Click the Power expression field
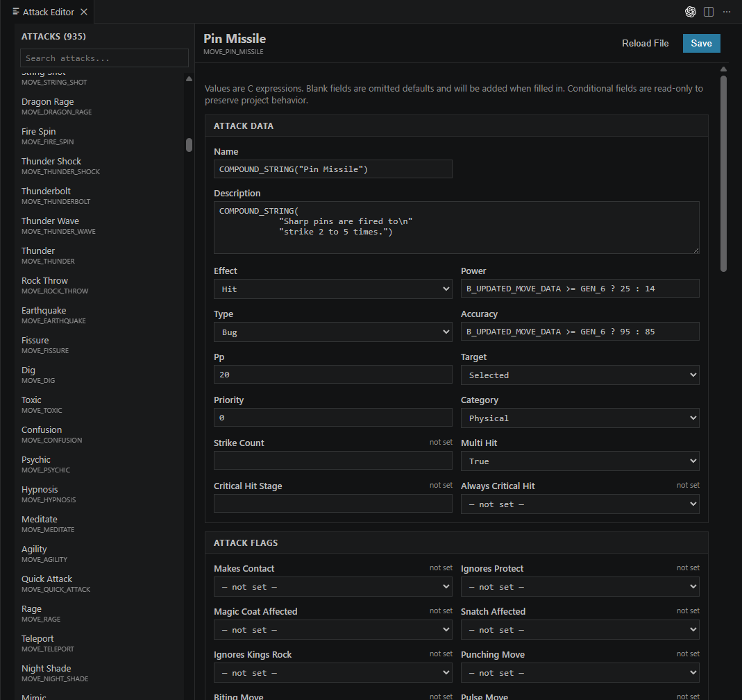The image size is (742, 700). pyautogui.click(x=580, y=289)
